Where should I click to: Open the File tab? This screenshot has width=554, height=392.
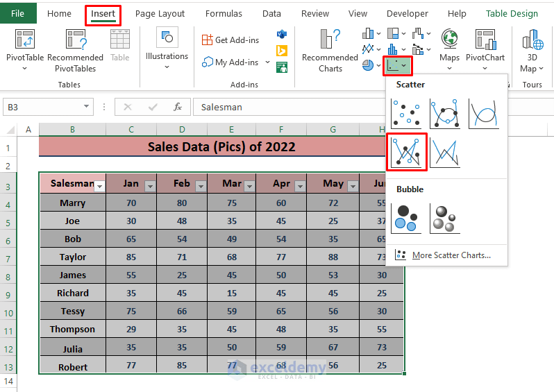(17, 13)
